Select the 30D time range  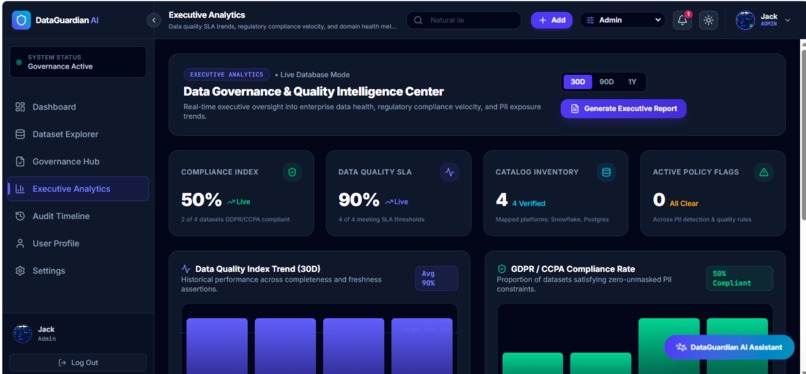pyautogui.click(x=578, y=82)
